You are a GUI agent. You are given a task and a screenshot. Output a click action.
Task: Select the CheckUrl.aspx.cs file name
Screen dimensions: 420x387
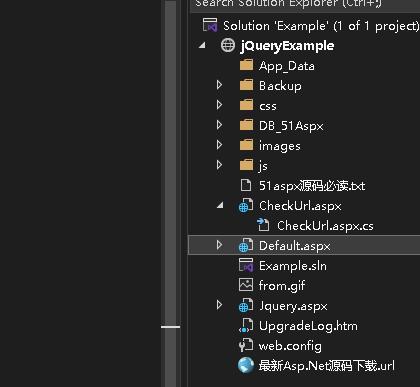coord(325,226)
